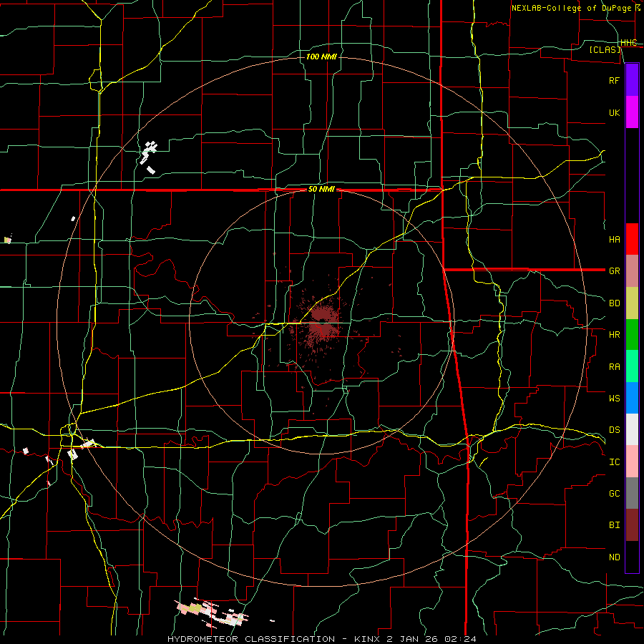This screenshot has height=644, width=644.
Task: Click the GC legend label
Action: coord(614,494)
